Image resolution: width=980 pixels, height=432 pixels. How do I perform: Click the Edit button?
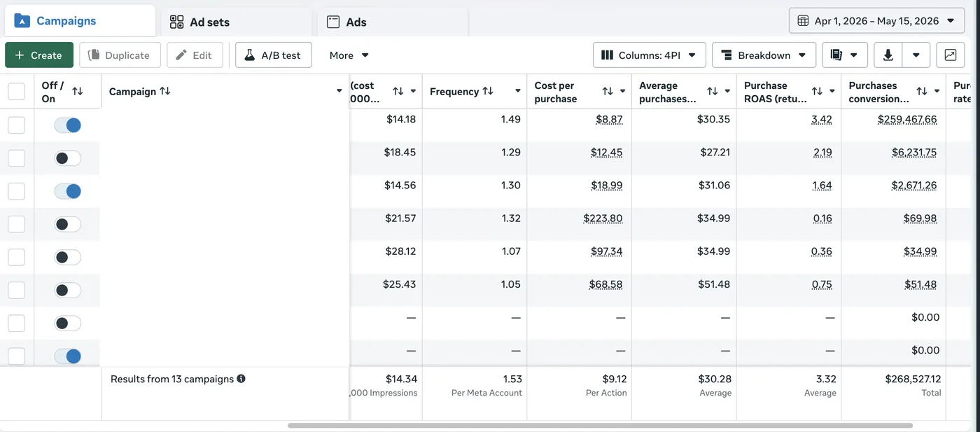tap(195, 55)
